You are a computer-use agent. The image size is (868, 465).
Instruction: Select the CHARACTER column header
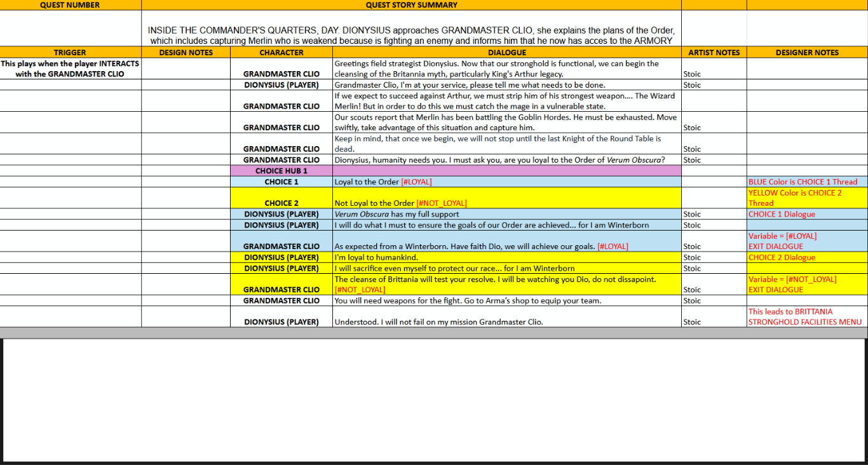281,53
